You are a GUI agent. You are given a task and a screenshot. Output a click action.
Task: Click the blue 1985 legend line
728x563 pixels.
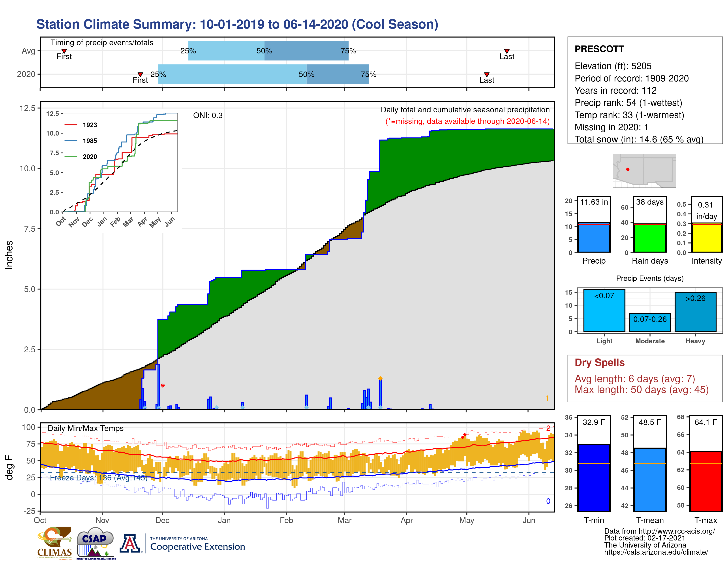[x=71, y=141]
